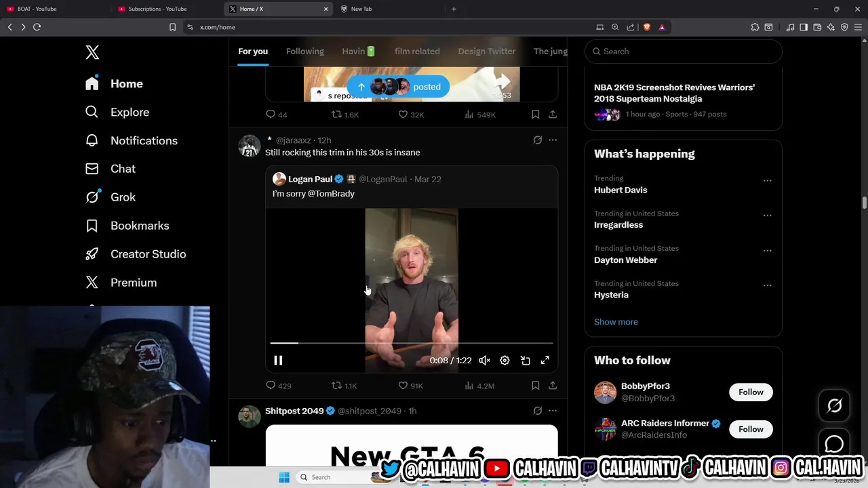Repost the post with 1.6K reposts
Image resolution: width=868 pixels, height=488 pixels.
tap(344, 115)
